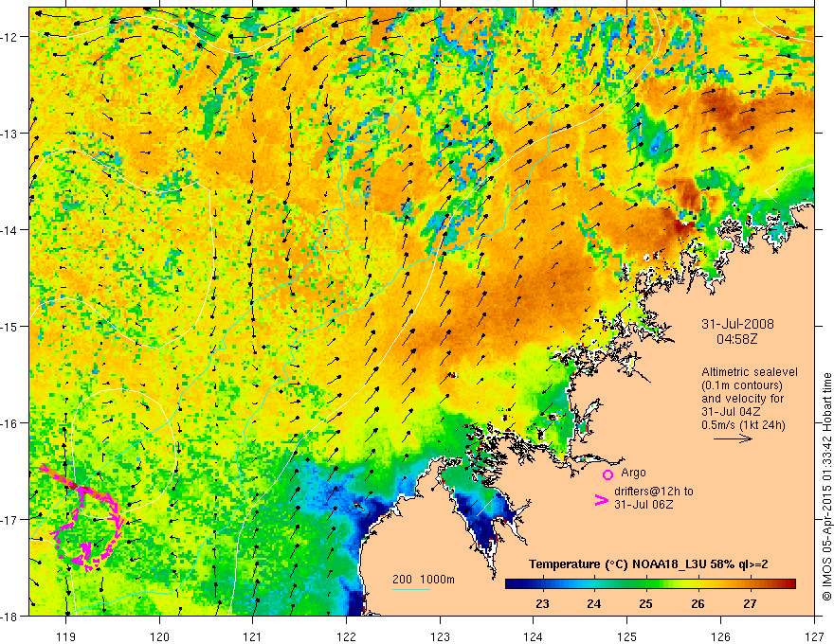834x644 pixels.
Task: Click latitude axis label -12
Action: pos(11,37)
